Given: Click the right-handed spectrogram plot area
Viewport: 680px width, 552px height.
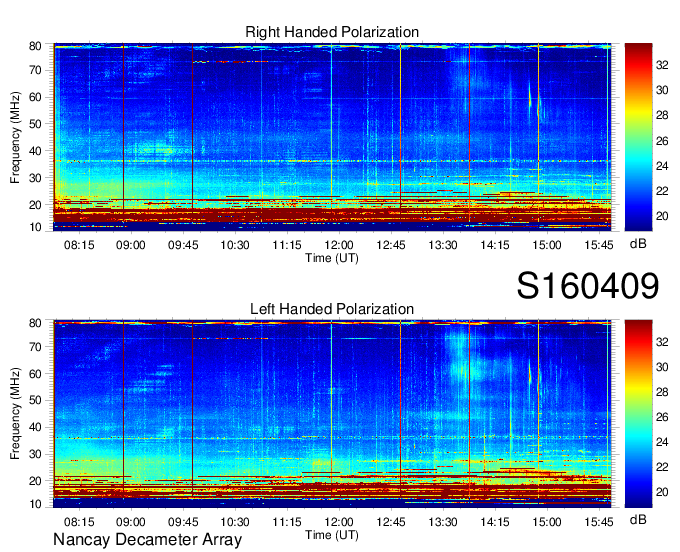Looking at the screenshot, I should coord(332,137).
